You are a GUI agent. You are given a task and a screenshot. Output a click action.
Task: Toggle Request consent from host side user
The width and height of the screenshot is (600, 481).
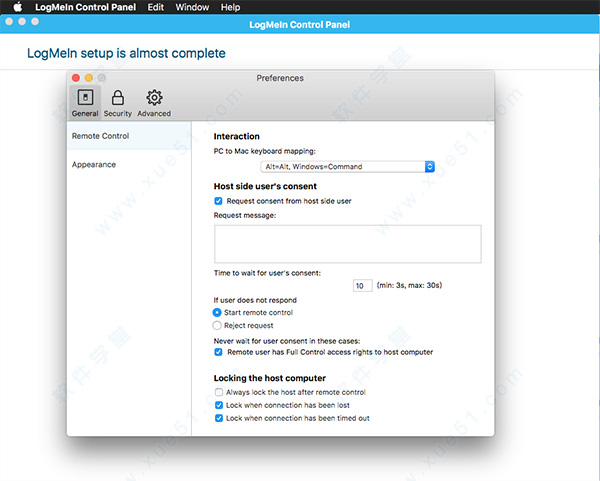(x=218, y=201)
